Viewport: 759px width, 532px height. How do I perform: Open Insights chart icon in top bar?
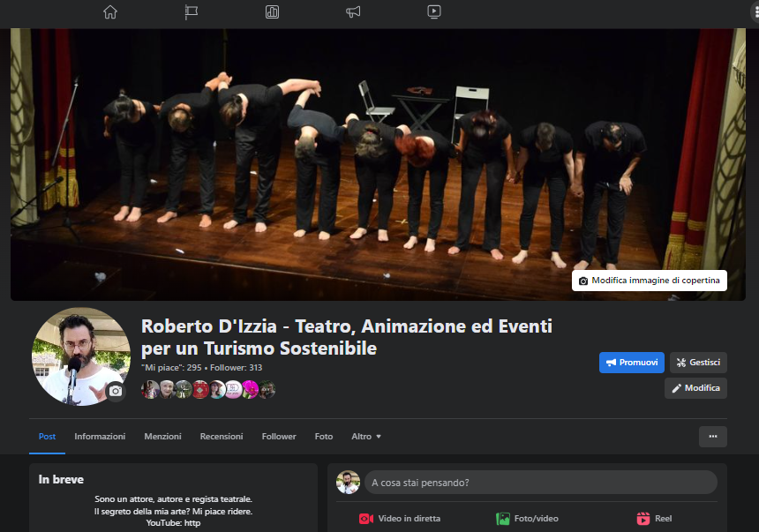coord(272,11)
